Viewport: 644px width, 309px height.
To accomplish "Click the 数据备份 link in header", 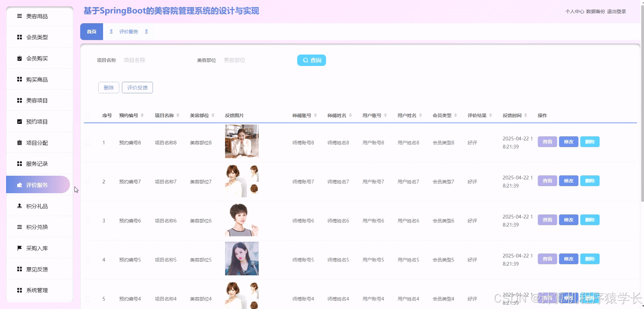I will [x=595, y=11].
